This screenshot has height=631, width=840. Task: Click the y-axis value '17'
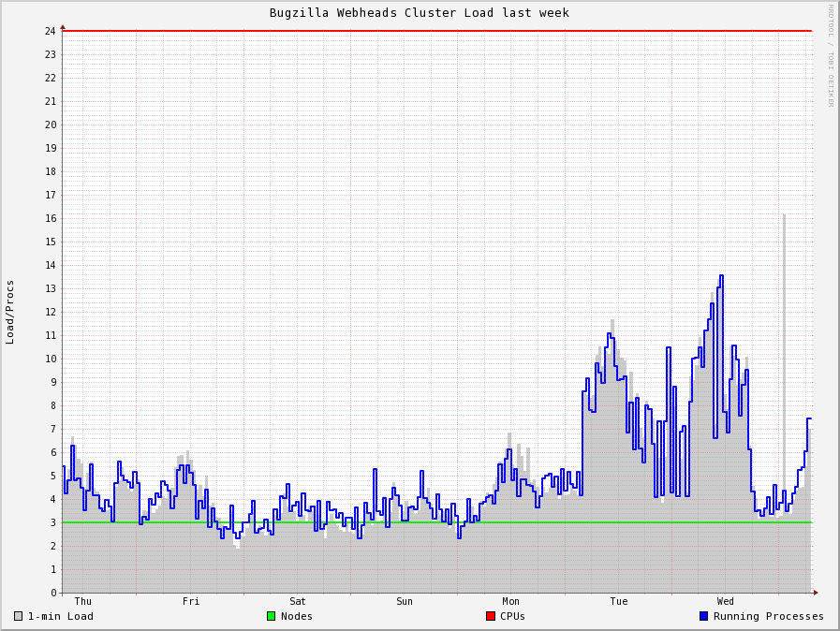point(51,195)
